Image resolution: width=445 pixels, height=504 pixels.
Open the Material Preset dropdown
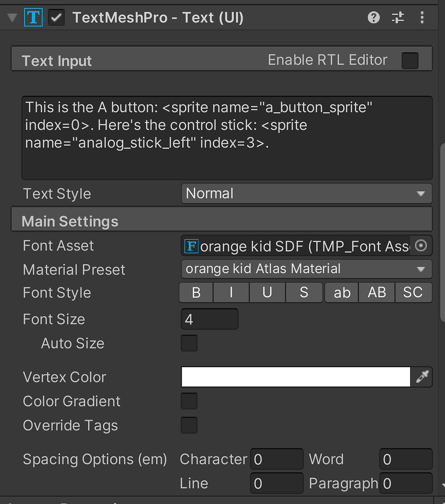(x=306, y=269)
